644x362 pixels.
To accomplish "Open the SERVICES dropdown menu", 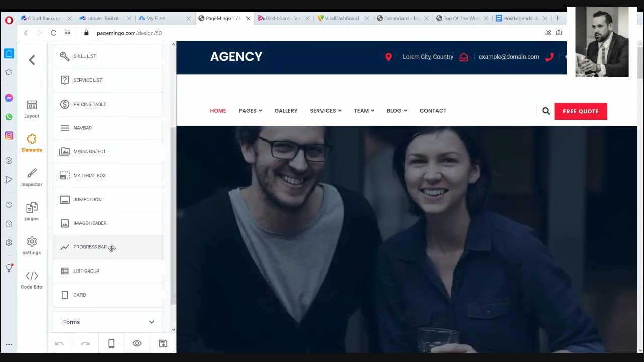I will tap(326, 111).
